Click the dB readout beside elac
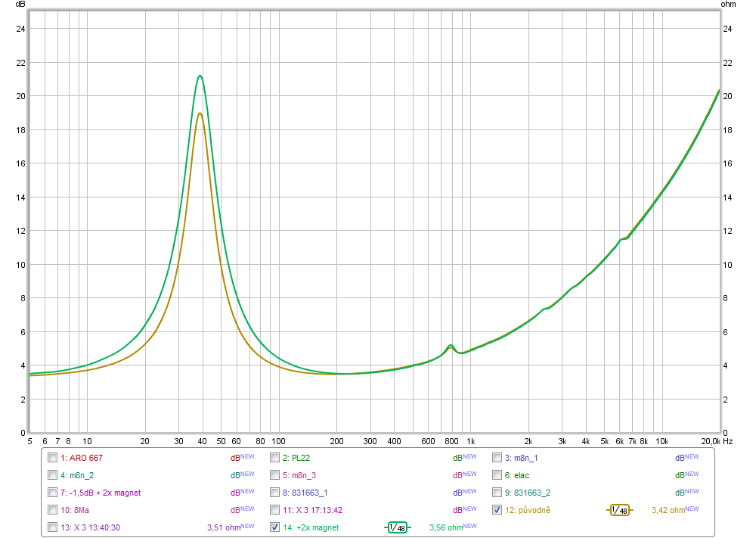756x538 pixels. pos(680,475)
